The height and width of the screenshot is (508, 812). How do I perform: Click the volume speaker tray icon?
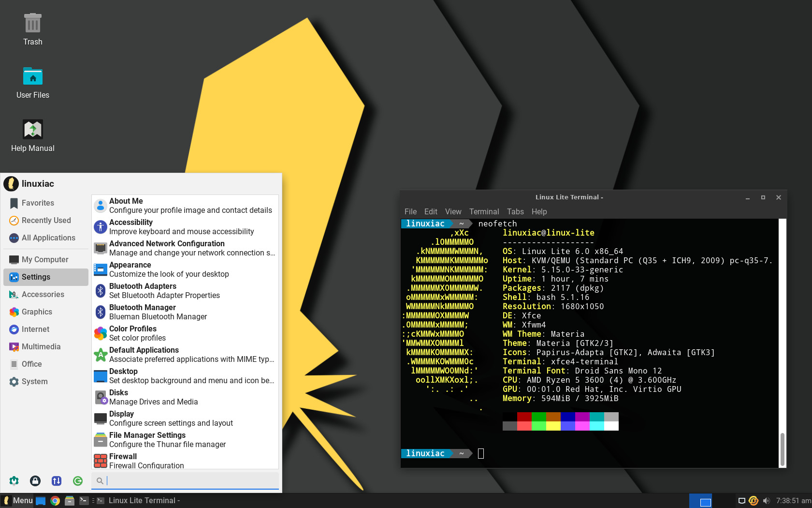pos(766,501)
